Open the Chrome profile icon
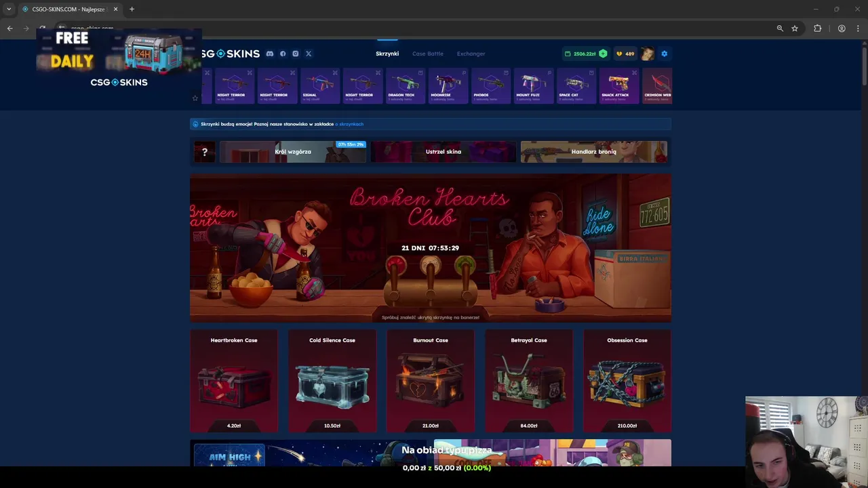 842,28
